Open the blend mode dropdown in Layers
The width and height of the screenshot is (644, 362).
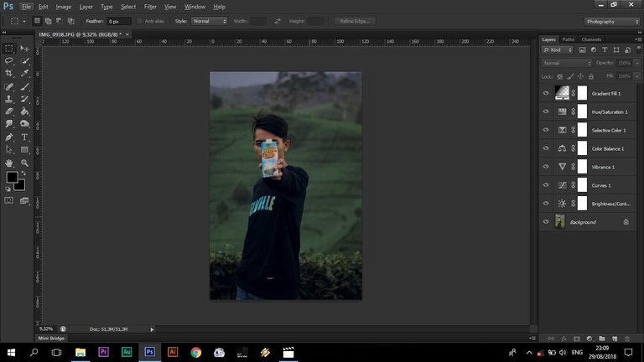coord(567,63)
